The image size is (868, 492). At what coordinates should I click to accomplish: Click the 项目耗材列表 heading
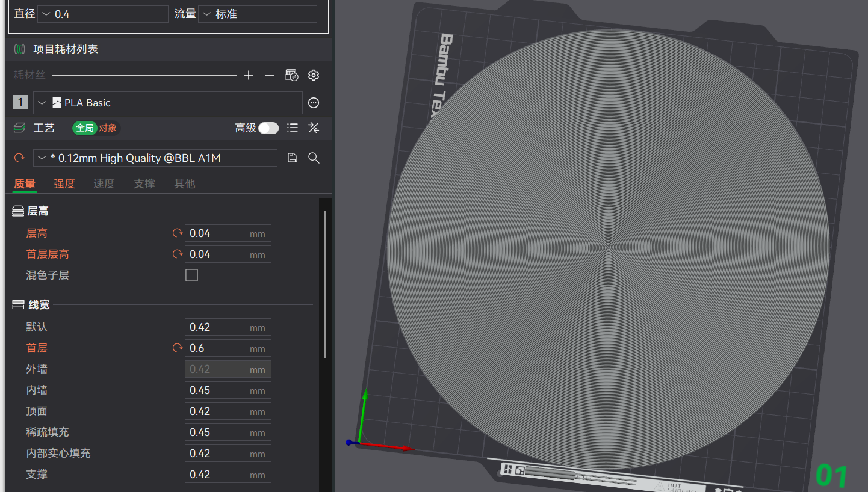tap(66, 49)
